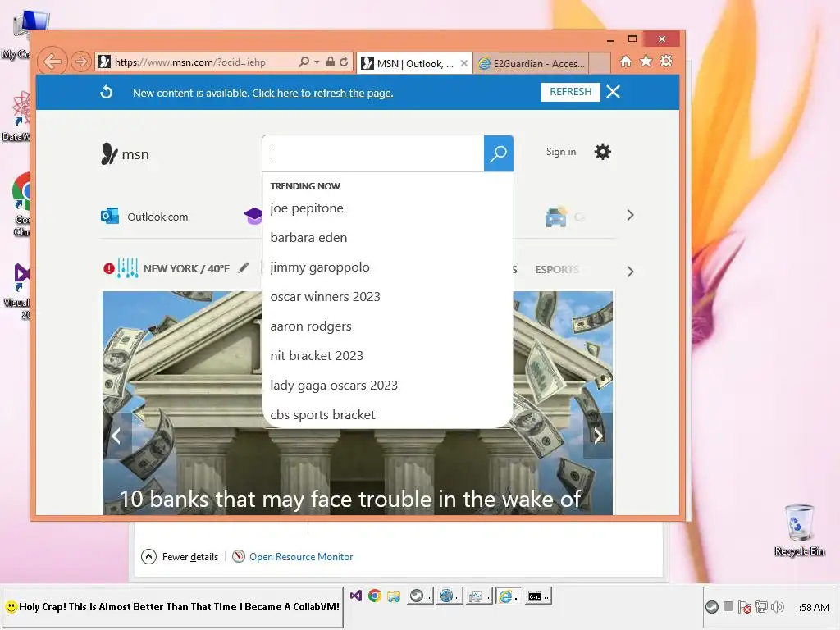Follow 'Click here to refresh the page' link
The image size is (840, 630).
coord(322,94)
